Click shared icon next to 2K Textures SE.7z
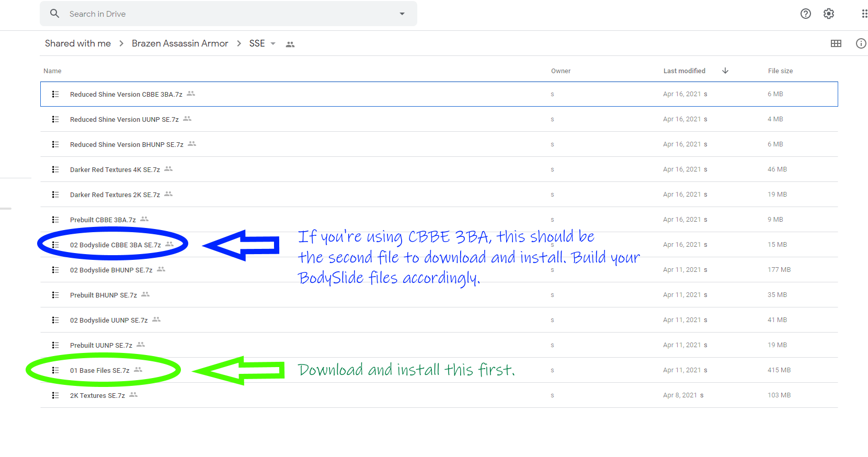 click(x=133, y=395)
